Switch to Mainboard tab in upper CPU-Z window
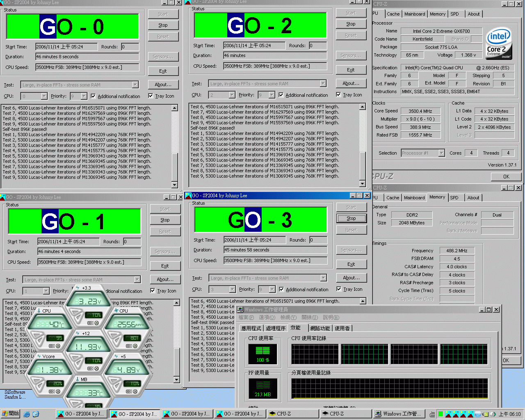Image resolution: width=525 pixels, height=420 pixels. (415, 14)
